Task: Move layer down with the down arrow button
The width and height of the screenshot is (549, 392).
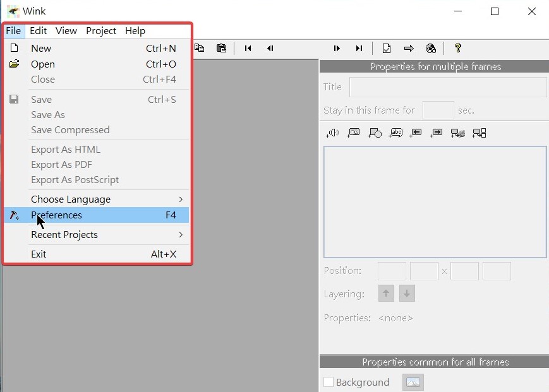Action: (406, 293)
